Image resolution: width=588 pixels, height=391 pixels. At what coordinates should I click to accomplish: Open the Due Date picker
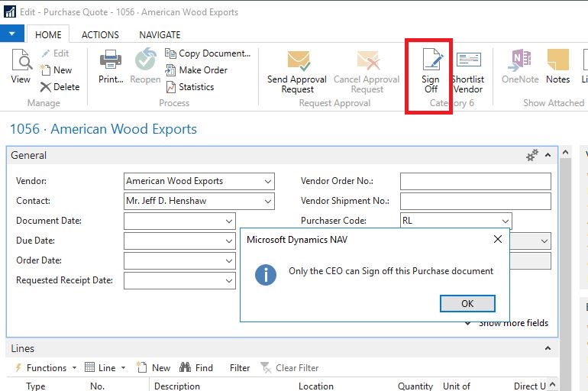pos(229,241)
